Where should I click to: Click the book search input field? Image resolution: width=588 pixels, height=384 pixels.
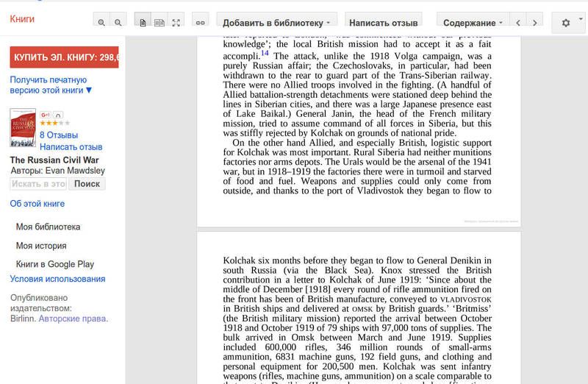[38, 184]
